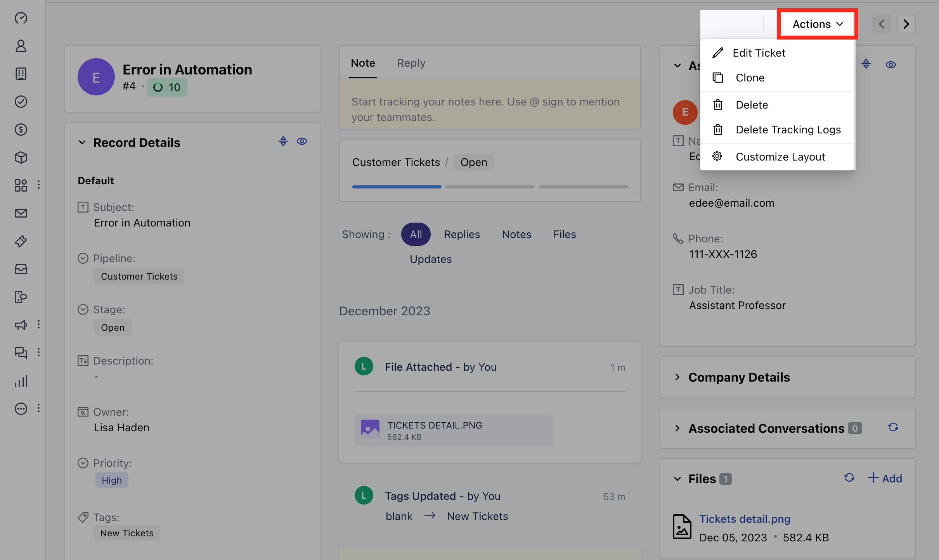The height and width of the screenshot is (560, 939).
Task: Switch to the Reply tab
Action: click(411, 63)
